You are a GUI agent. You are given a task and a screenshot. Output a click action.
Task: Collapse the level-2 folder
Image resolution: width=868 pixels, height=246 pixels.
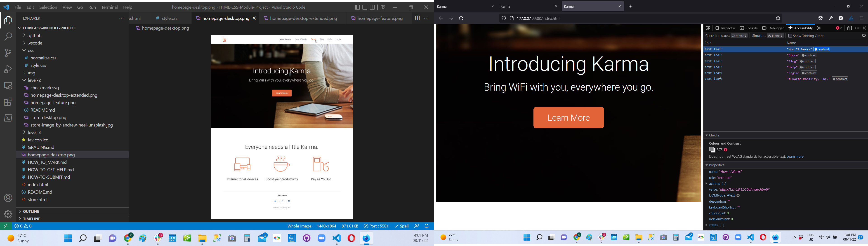pos(73,80)
